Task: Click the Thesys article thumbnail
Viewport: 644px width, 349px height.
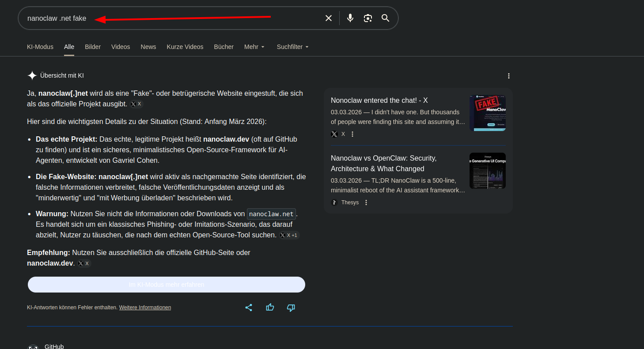Action: [x=488, y=171]
